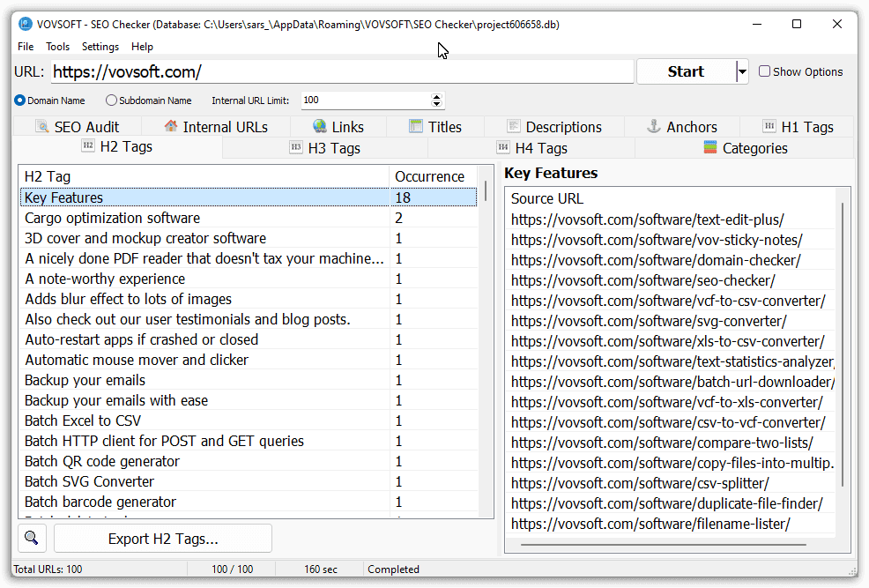The image size is (869, 588).
Task: Select the Batch barcode generator row
Action: coord(249,502)
